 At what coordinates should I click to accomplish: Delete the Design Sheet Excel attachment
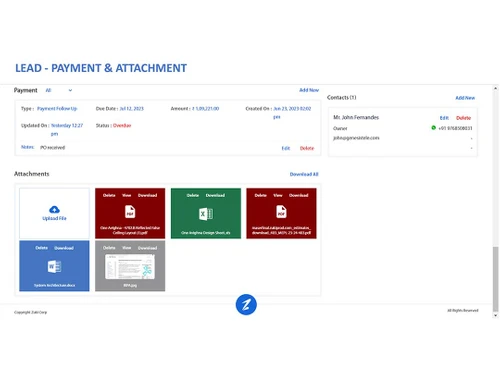193,195
